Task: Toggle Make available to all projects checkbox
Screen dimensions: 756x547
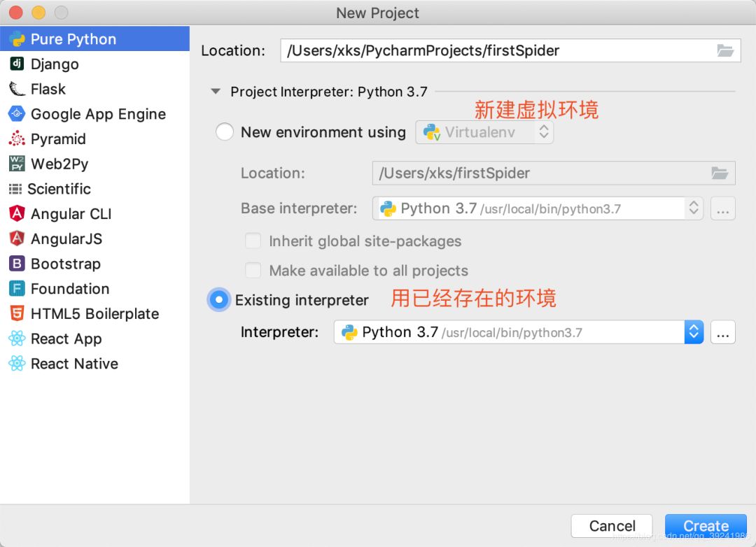Action: [253, 271]
